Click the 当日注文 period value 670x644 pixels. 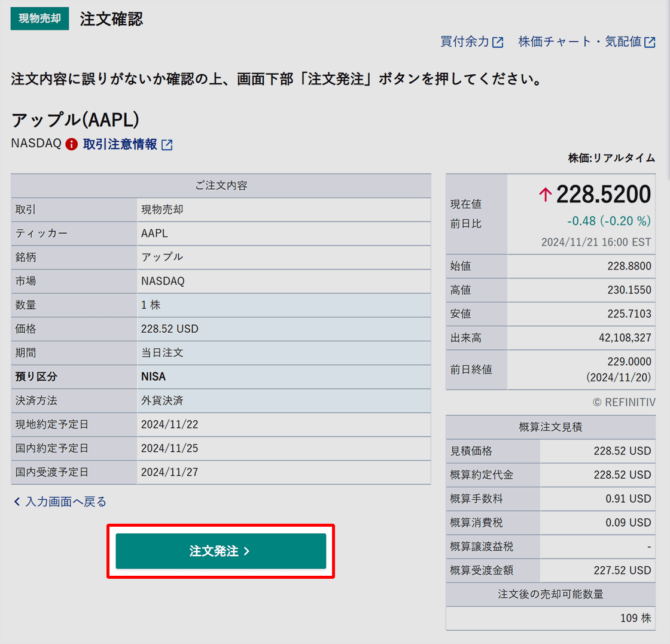click(162, 353)
